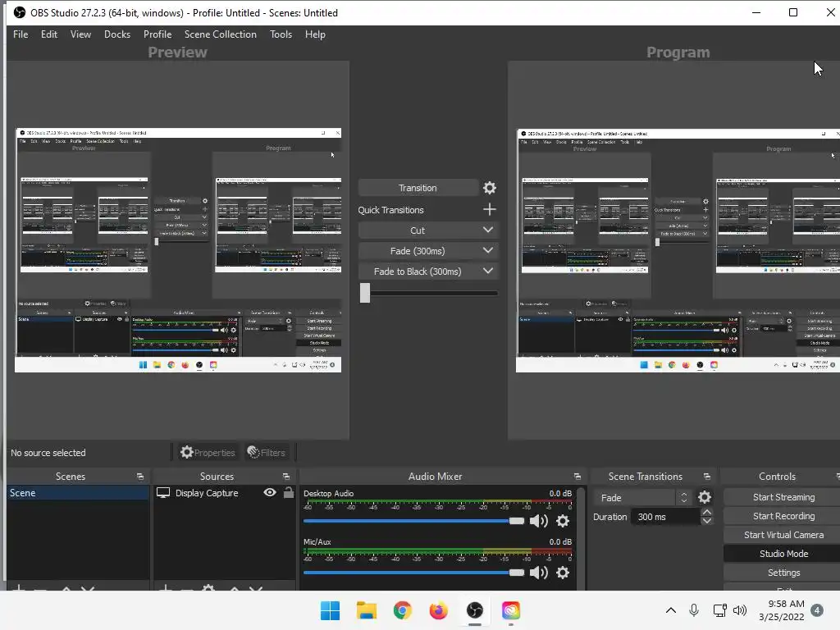Open File Explorer from taskbar
This screenshot has width=840, height=630.
(367, 610)
